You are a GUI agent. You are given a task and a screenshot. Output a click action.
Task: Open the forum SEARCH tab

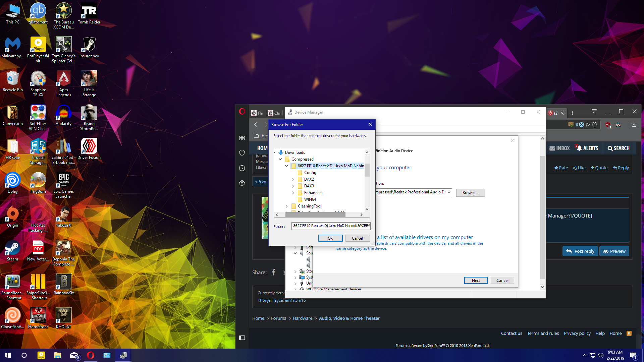click(x=619, y=148)
